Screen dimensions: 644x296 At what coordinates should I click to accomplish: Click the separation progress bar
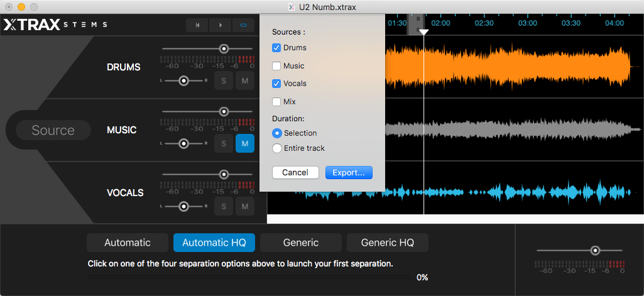pyautogui.click(x=249, y=278)
